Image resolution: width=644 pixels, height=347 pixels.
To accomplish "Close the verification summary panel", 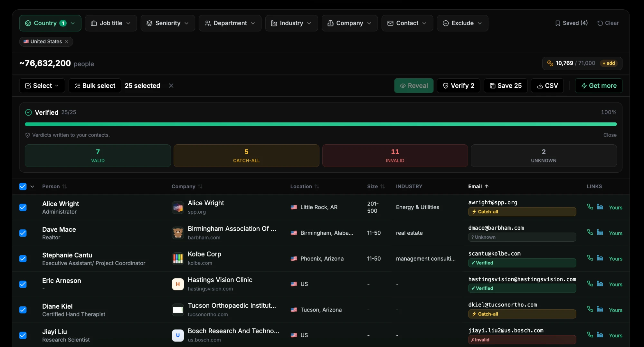I will pyautogui.click(x=610, y=135).
